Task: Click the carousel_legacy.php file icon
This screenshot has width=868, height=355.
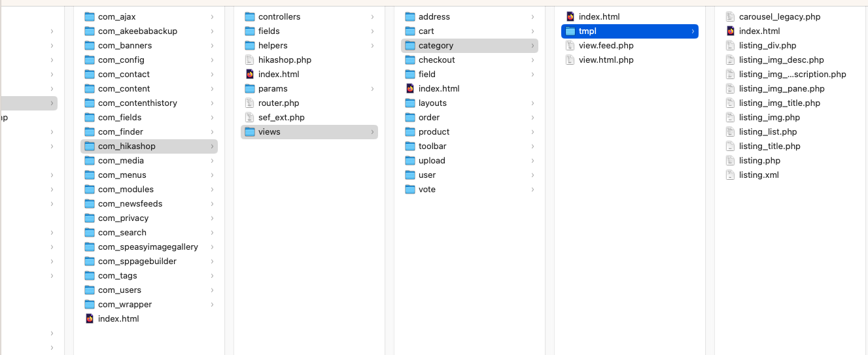Action: click(x=730, y=17)
